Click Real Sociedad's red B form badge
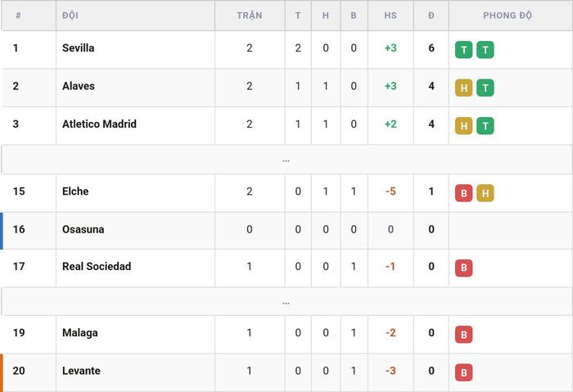The width and height of the screenshot is (573, 392). click(x=464, y=268)
